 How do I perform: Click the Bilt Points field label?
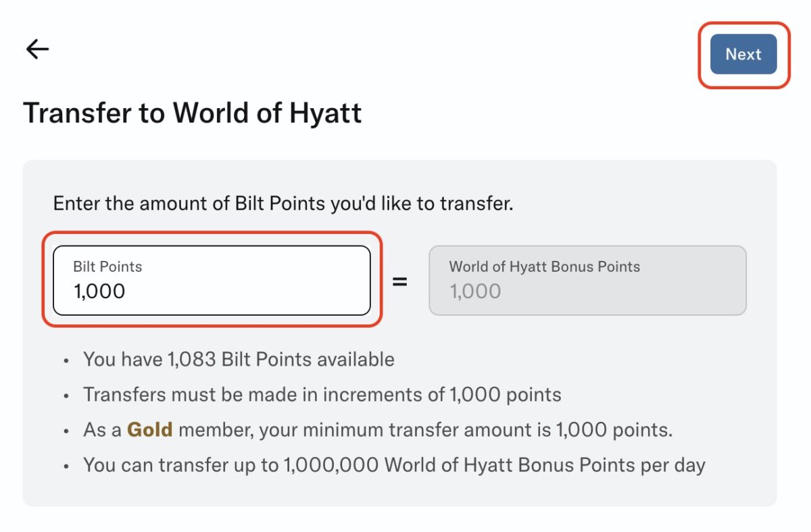[x=106, y=266]
